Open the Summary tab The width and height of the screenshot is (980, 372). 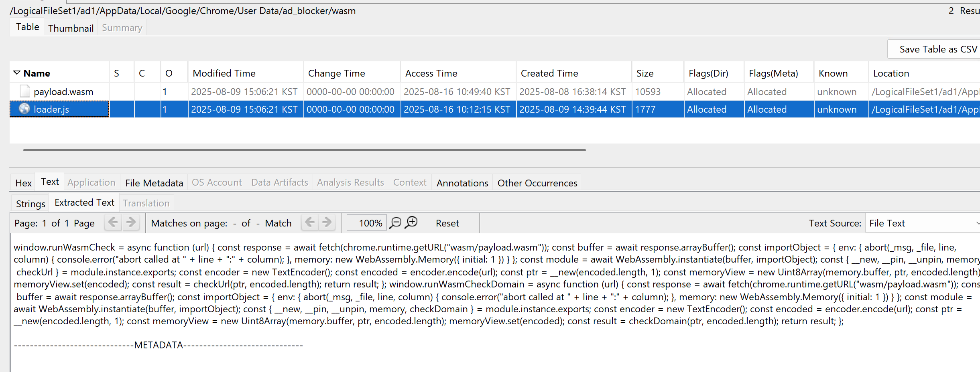click(x=122, y=28)
